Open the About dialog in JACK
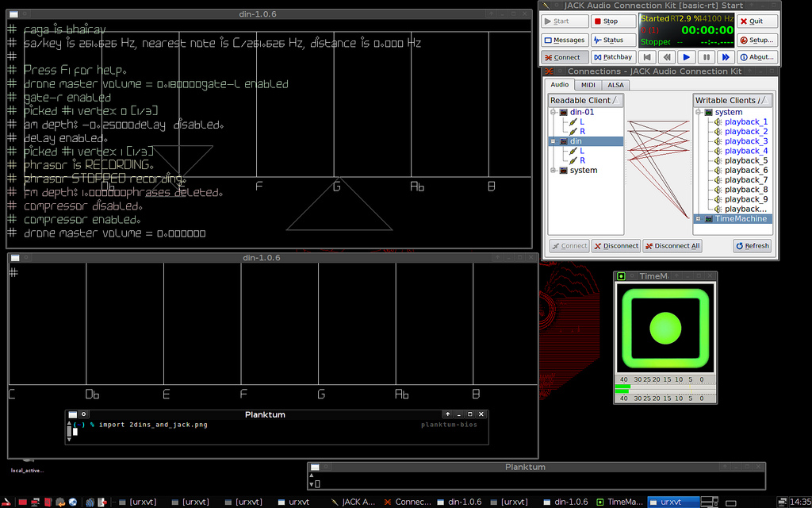The height and width of the screenshot is (508, 812). (757, 57)
